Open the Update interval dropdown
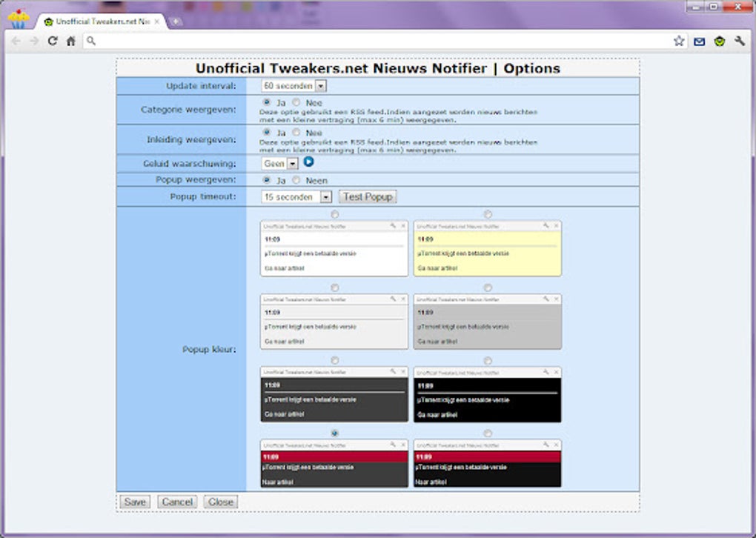756x538 pixels. click(x=321, y=84)
